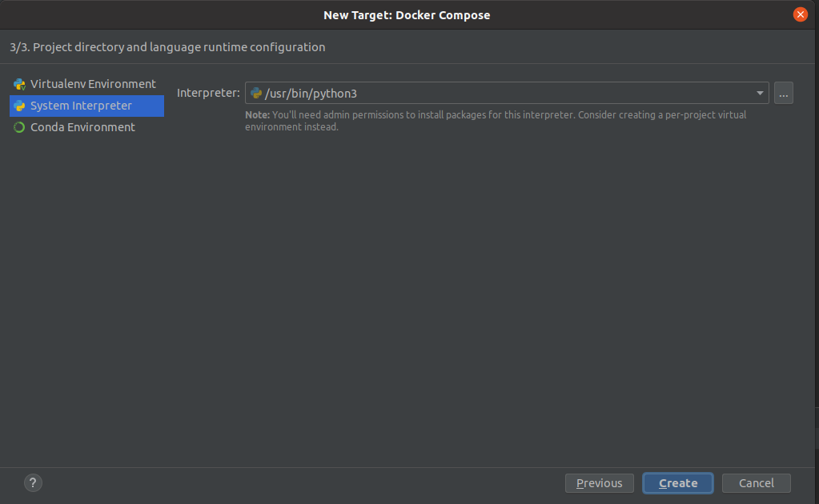Screen dimensions: 819x504
Task: Click the "3/3. Project directory" step header
Action: 167,47
